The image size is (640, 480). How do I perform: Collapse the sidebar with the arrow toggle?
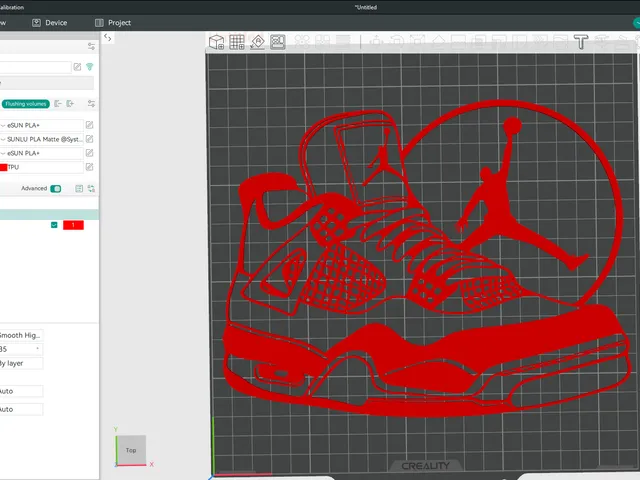108,38
